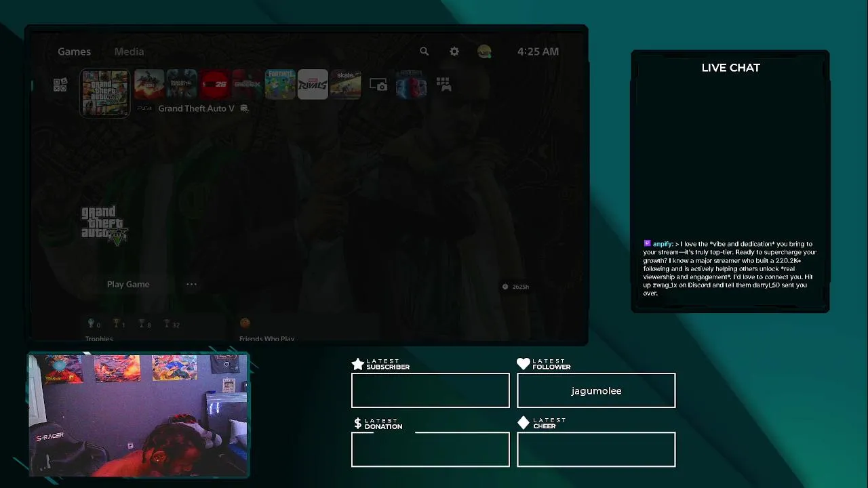Switch to the Media tab
Image resolution: width=868 pixels, height=488 pixels.
click(129, 52)
